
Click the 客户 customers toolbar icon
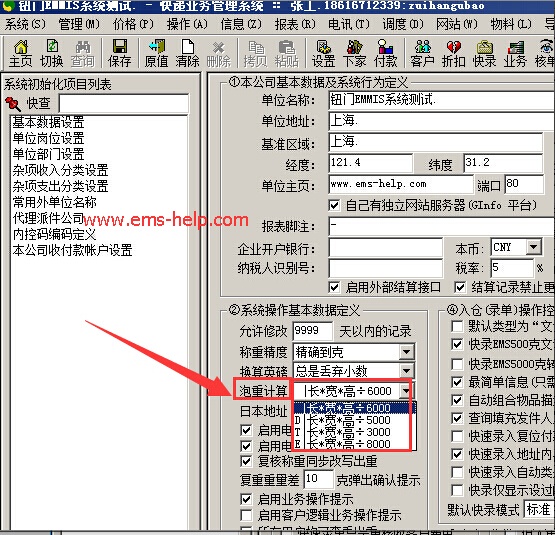[x=422, y=53]
